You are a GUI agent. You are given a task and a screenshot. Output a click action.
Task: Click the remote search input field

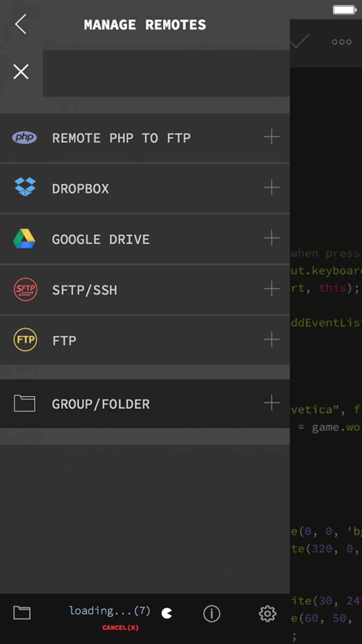tap(166, 73)
